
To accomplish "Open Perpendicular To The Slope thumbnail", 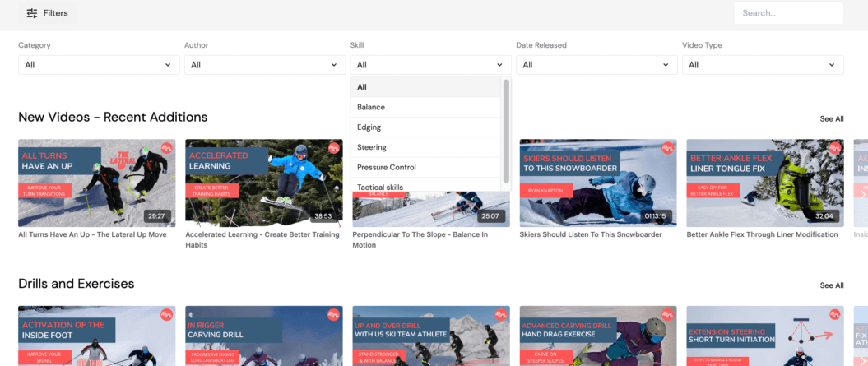I will tap(430, 209).
